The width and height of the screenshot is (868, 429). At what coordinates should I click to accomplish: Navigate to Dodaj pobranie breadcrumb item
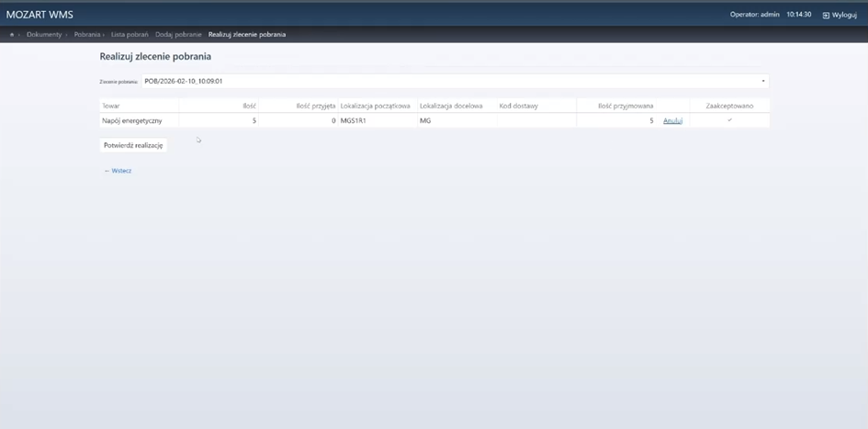(178, 35)
